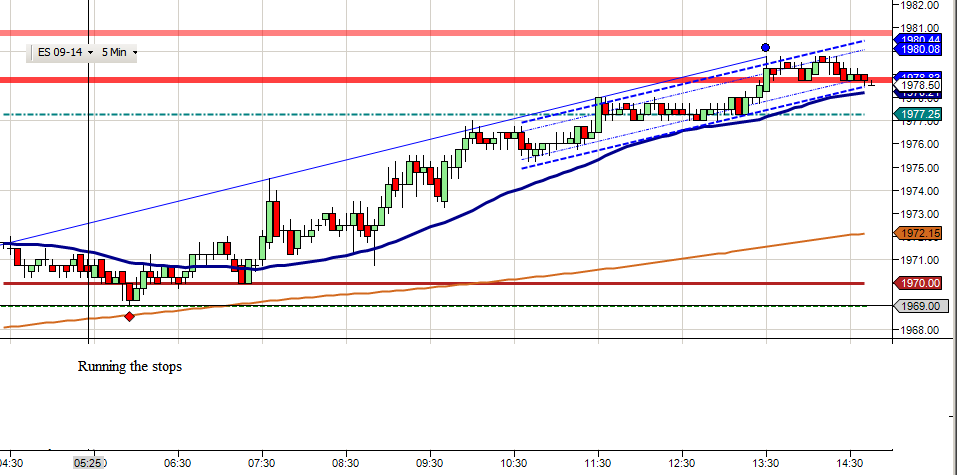
Task: Open the ES 09-14 instrument dropdown
Action: click(65, 53)
